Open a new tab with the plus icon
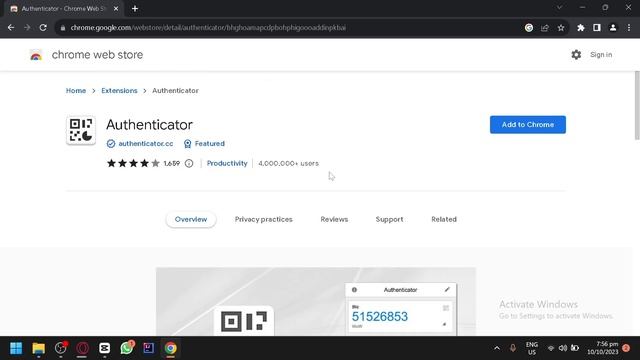640x360 pixels. click(135, 9)
